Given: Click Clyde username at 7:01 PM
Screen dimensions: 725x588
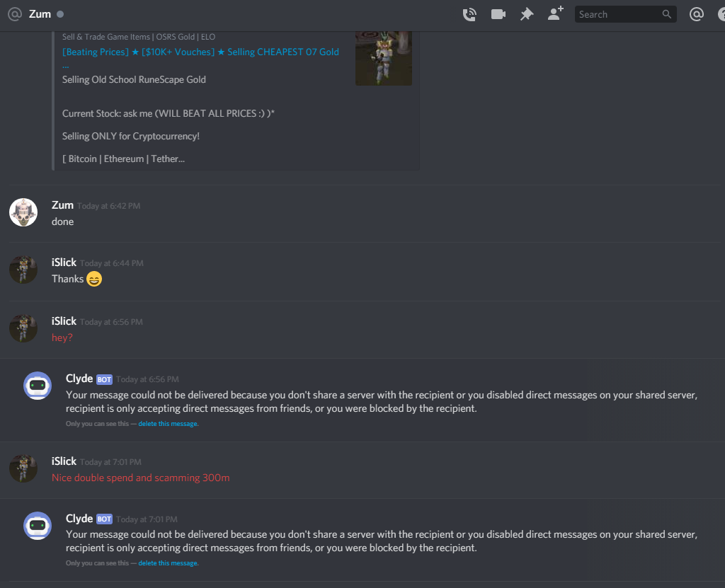Looking at the screenshot, I should tap(79, 519).
